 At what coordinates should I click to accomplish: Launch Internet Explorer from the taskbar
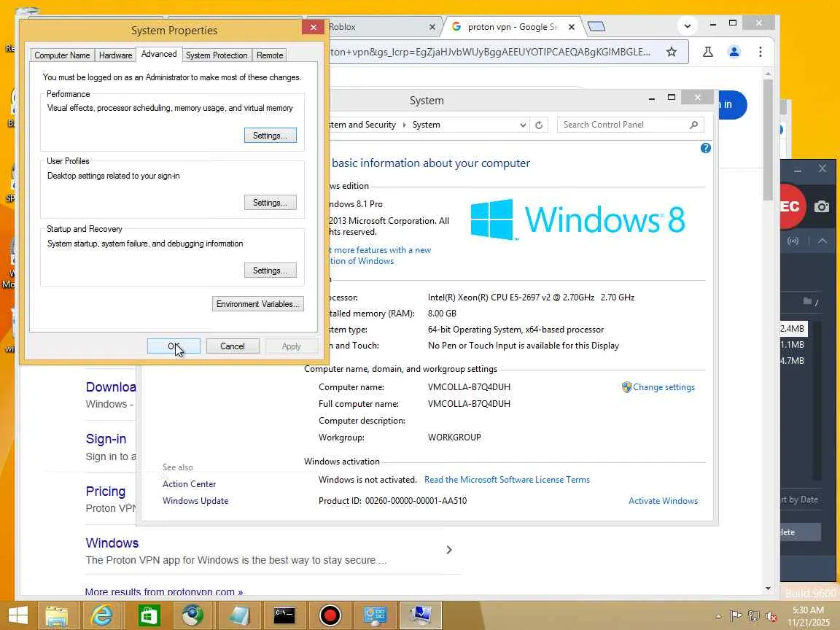(101, 615)
